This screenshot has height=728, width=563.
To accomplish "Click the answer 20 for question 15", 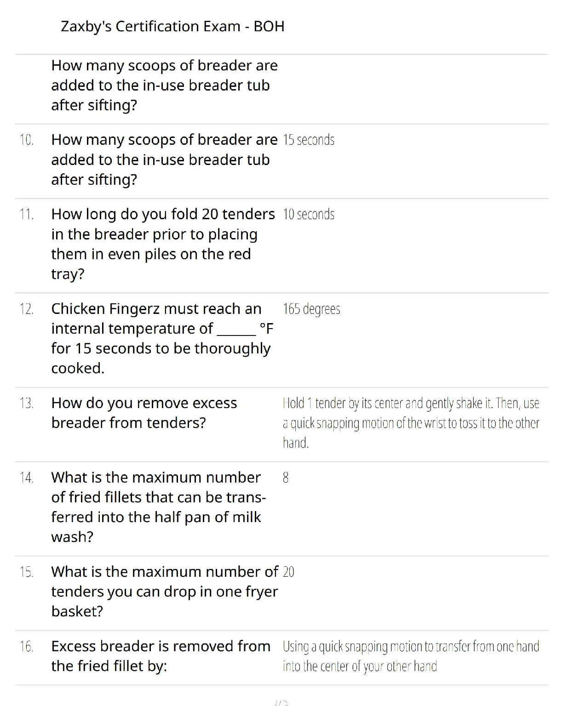I will point(288,572).
